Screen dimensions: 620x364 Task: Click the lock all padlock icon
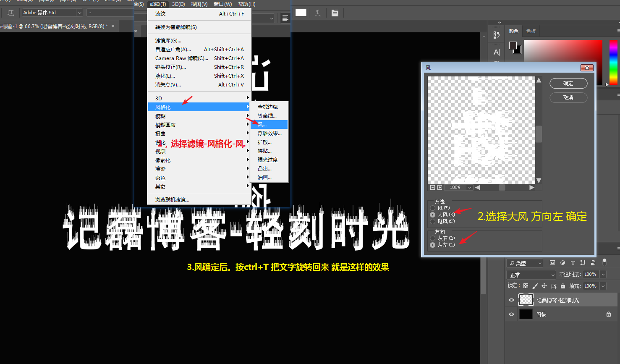(563, 286)
